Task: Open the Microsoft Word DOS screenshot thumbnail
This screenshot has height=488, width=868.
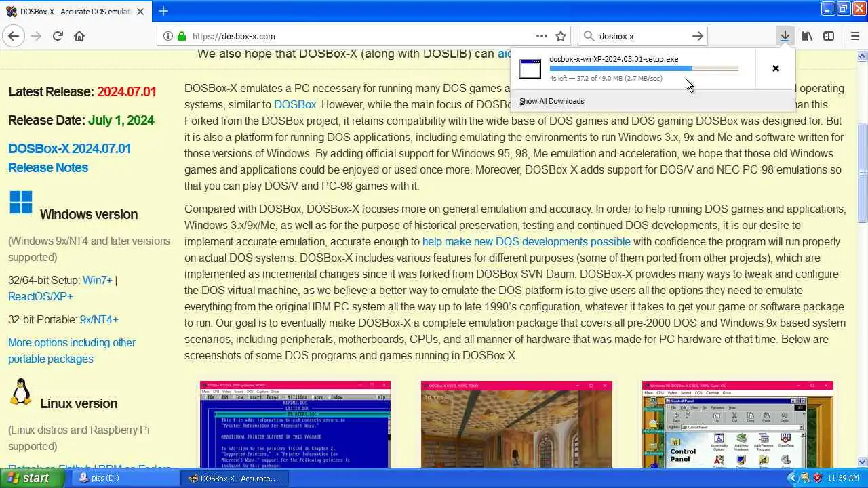Action: point(295,424)
